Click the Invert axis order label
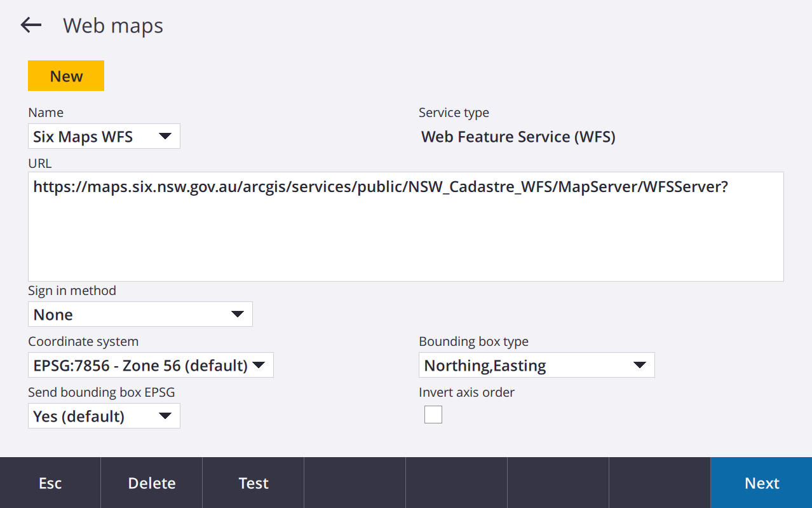Screen dimensions: 812x508 coord(466,392)
